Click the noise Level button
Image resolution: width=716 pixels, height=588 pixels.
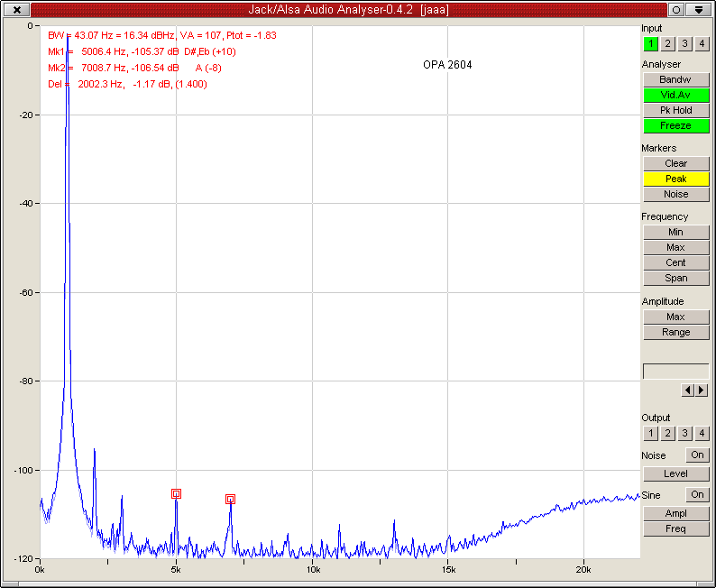coord(675,473)
